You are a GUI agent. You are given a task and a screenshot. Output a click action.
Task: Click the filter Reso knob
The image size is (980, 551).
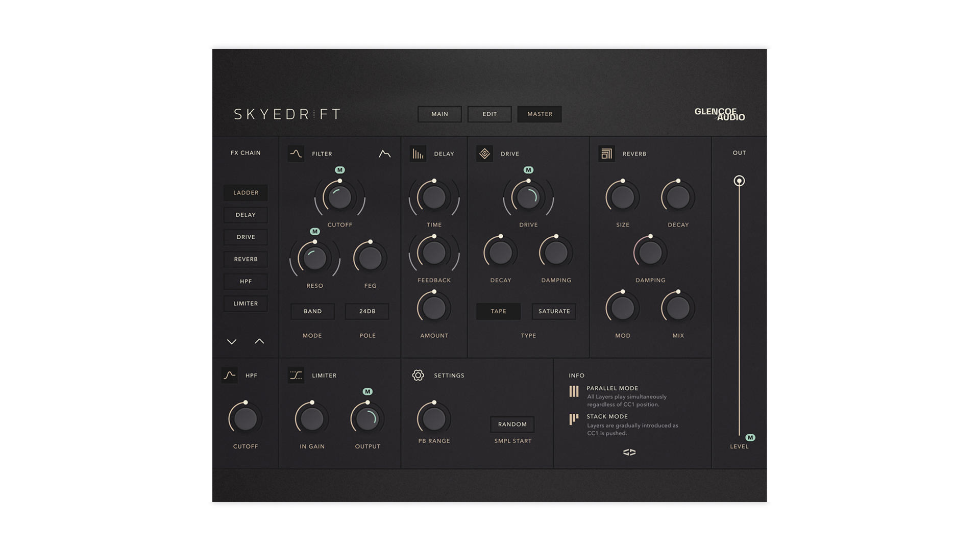315,259
